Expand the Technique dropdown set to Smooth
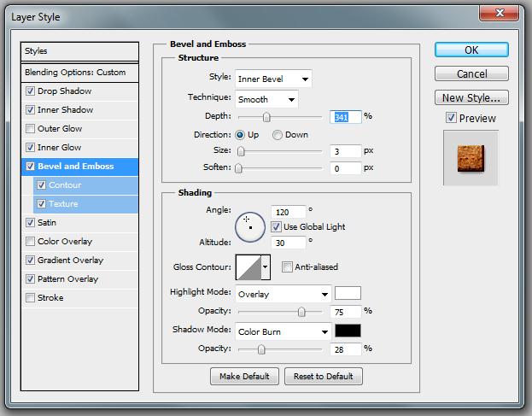 [266, 99]
